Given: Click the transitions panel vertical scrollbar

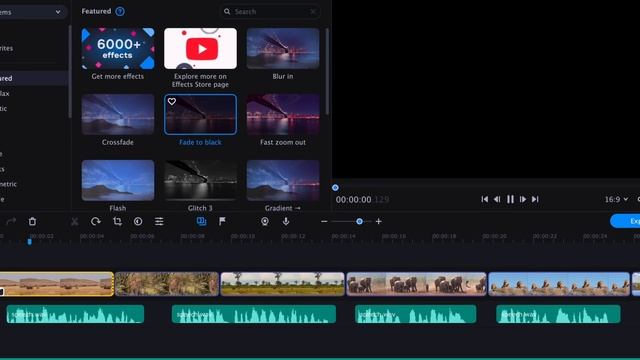Looking at the screenshot, I should pos(327,71).
